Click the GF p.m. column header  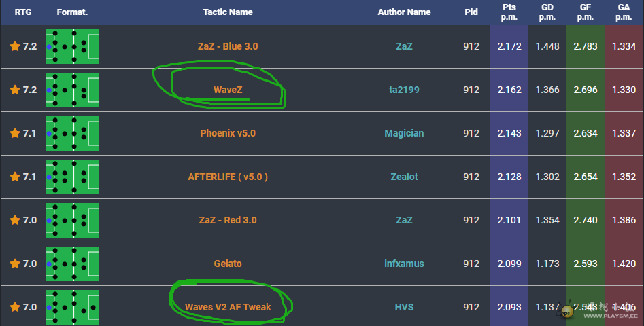tap(586, 12)
